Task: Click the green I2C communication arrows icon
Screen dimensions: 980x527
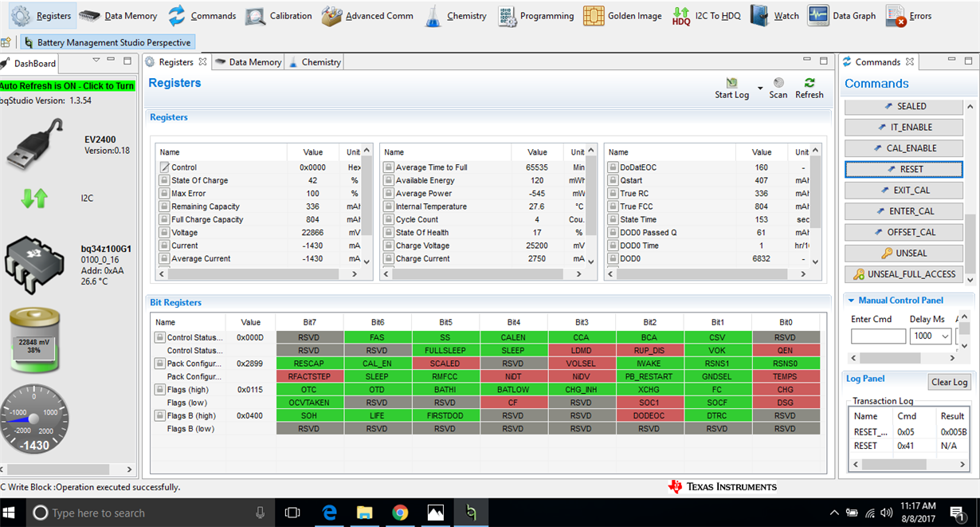Action: [34, 198]
